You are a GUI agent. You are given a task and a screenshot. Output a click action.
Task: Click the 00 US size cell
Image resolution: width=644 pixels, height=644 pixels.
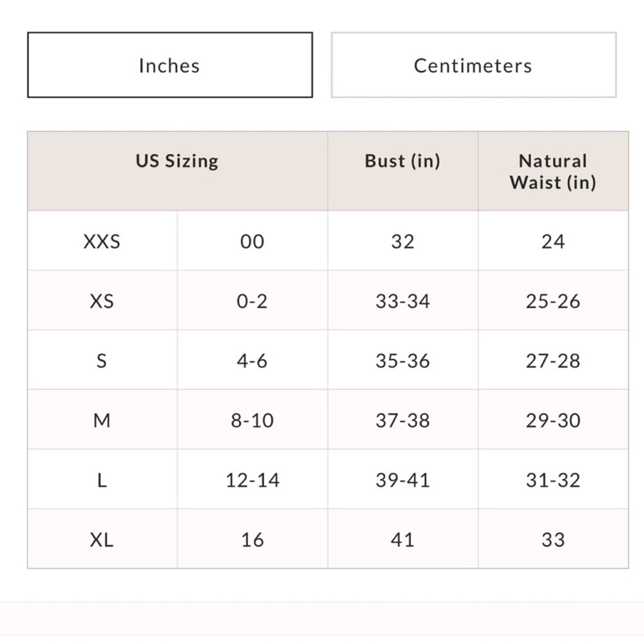point(252,241)
